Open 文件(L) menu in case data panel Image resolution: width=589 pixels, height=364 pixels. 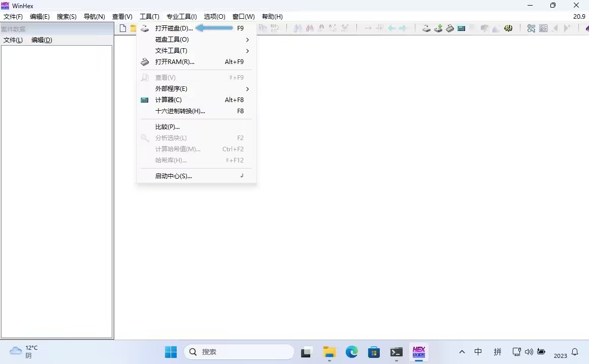pos(13,40)
